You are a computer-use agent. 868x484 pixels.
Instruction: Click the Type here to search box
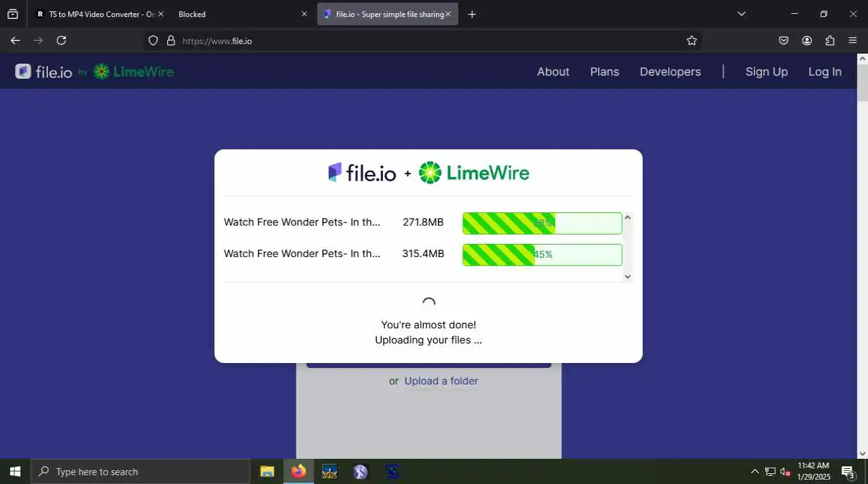pyautogui.click(x=140, y=471)
